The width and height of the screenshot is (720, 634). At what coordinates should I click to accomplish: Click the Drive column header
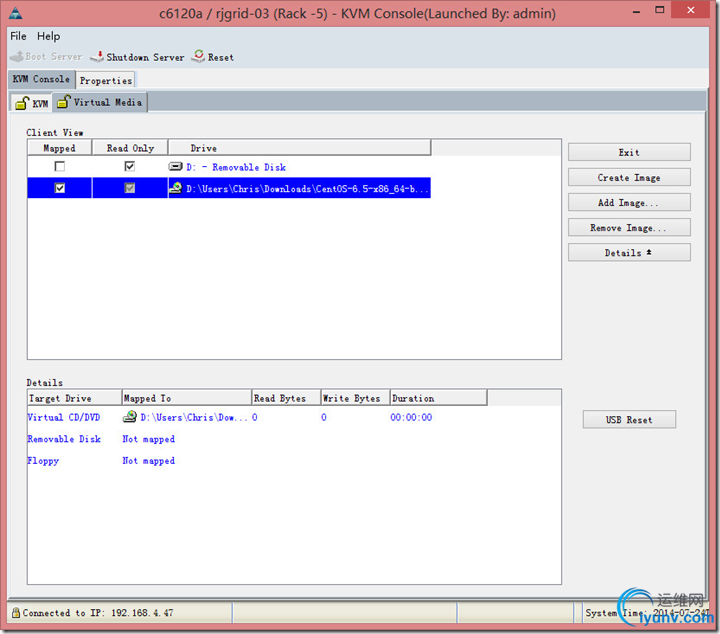click(300, 148)
